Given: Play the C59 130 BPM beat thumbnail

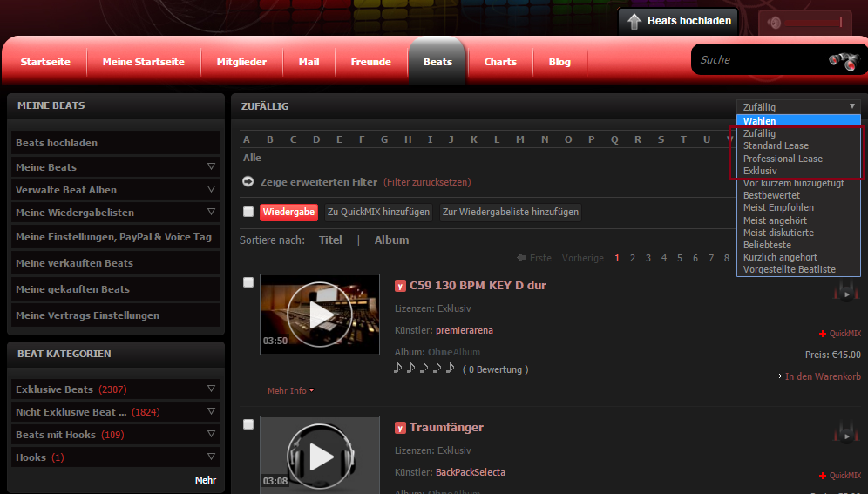Looking at the screenshot, I should tap(320, 315).
